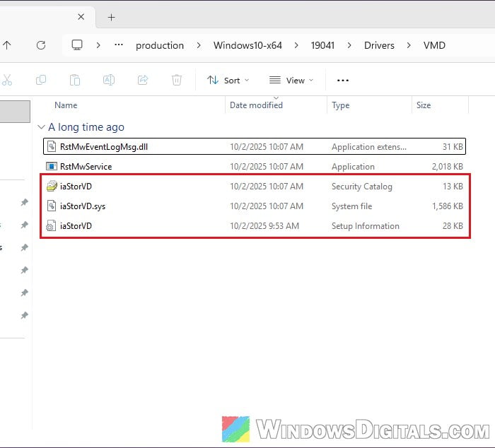
Task: Expand chevron after Drivers breadcrumb
Action: (x=409, y=45)
